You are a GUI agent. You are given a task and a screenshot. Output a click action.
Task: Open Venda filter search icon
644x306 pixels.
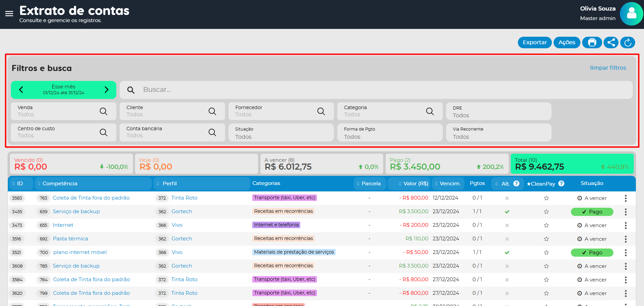click(x=104, y=111)
